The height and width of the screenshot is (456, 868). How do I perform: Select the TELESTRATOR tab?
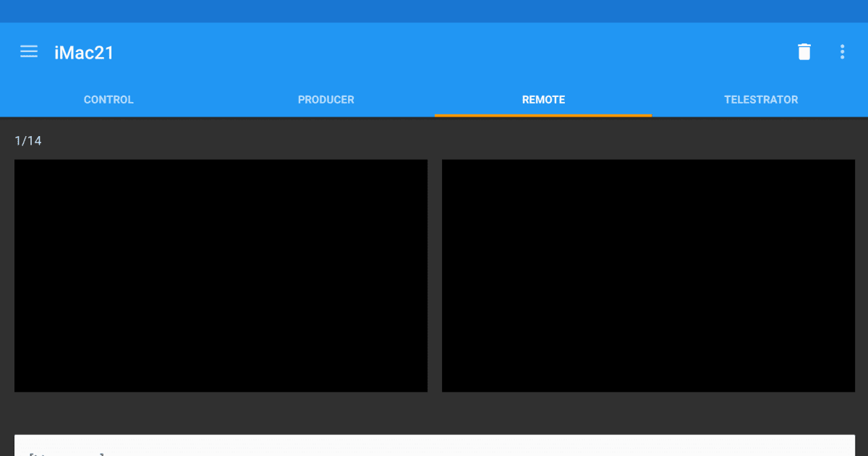click(761, 99)
